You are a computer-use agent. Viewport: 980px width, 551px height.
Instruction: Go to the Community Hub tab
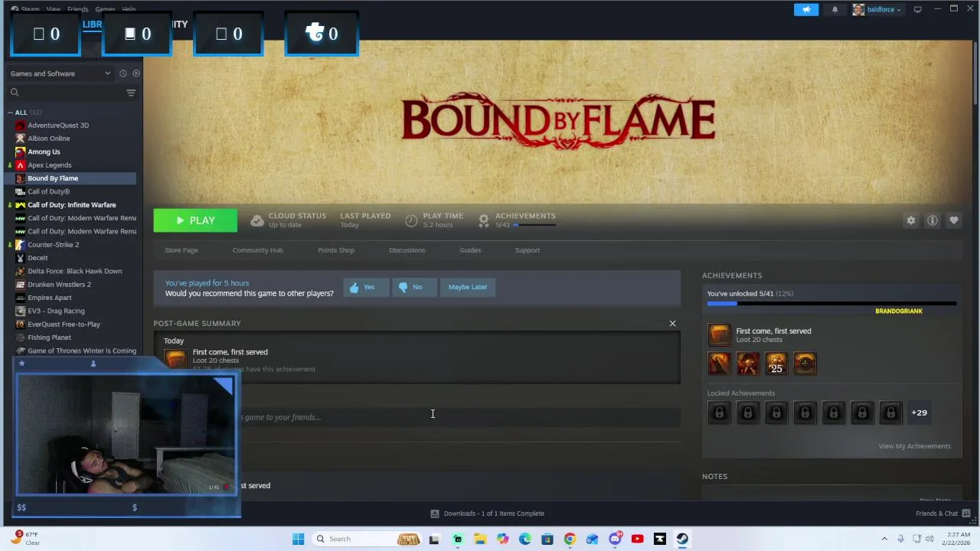257,250
